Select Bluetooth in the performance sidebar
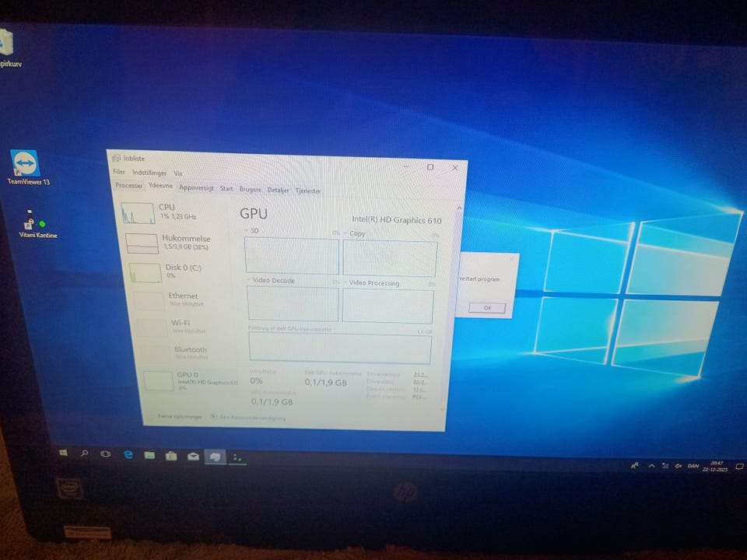 pyautogui.click(x=188, y=353)
